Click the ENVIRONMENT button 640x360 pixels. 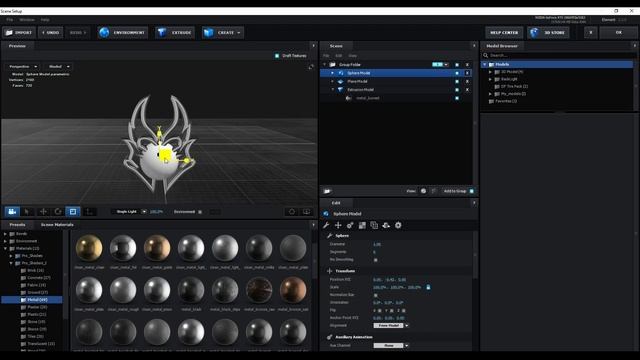click(x=123, y=33)
